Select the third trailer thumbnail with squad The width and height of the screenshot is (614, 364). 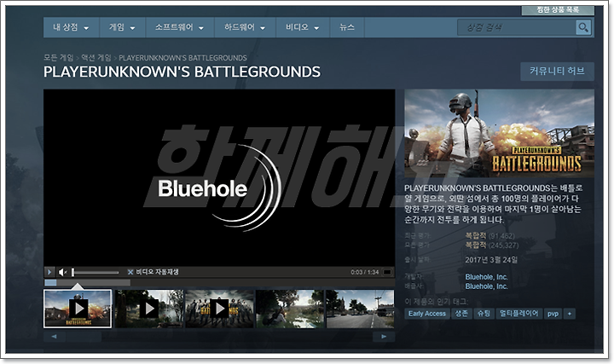(220, 309)
